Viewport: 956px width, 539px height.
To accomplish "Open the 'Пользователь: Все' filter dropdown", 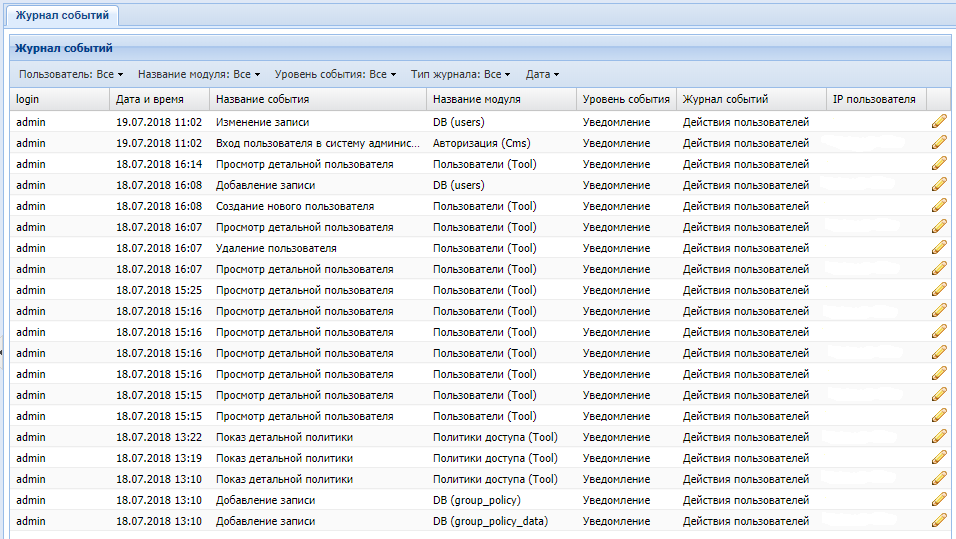I will pos(71,74).
